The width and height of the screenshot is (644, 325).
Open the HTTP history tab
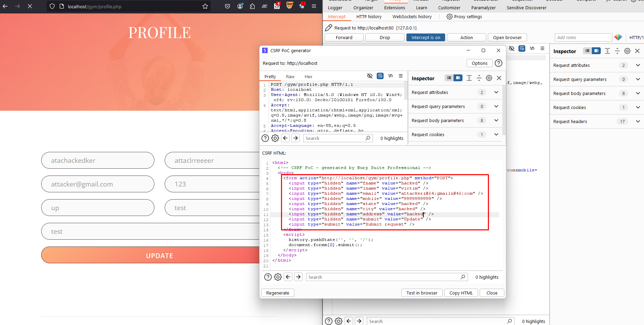coord(369,16)
